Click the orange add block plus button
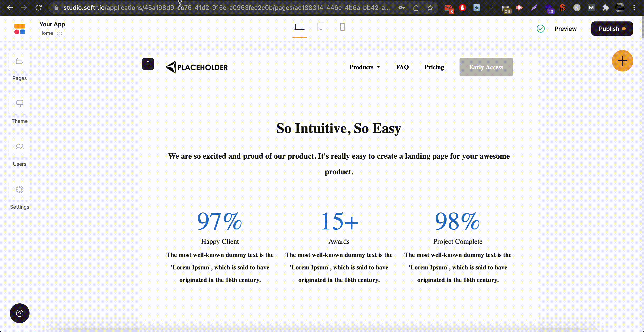Screen dimensions: 644x332 pos(622,61)
